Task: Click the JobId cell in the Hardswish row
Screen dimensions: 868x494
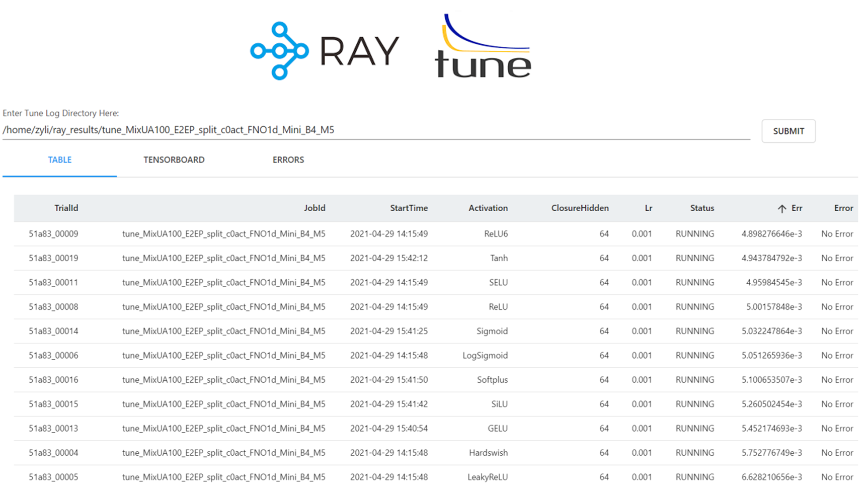Action: (x=224, y=453)
